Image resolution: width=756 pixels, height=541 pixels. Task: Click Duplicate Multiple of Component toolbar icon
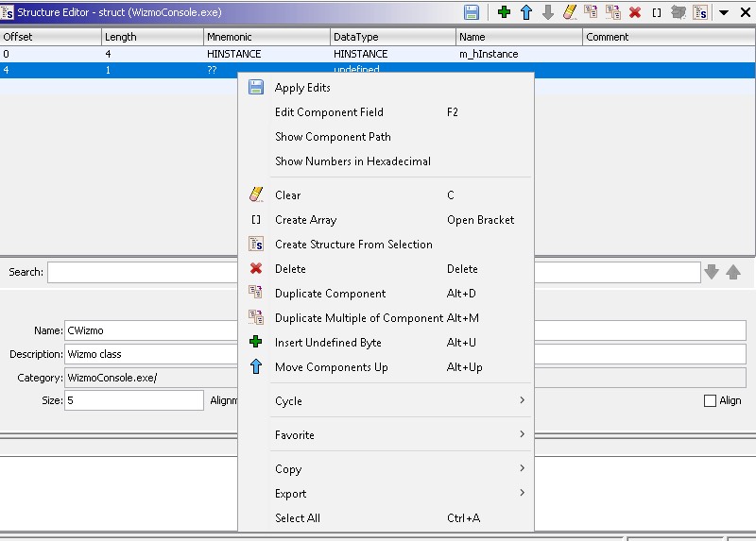point(612,12)
